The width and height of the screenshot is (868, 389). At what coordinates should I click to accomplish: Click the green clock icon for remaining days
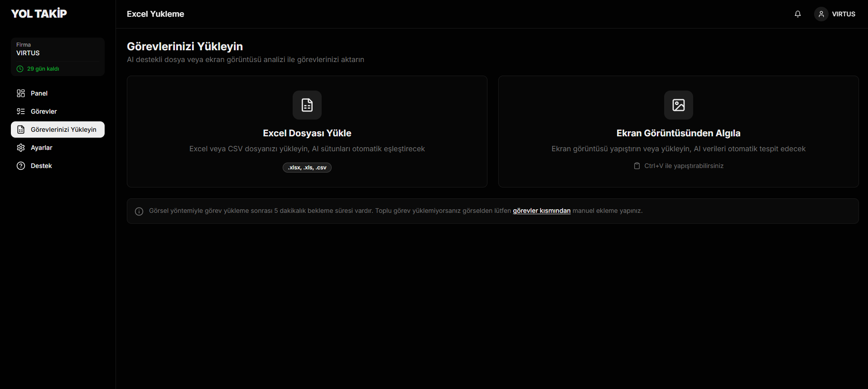click(20, 69)
